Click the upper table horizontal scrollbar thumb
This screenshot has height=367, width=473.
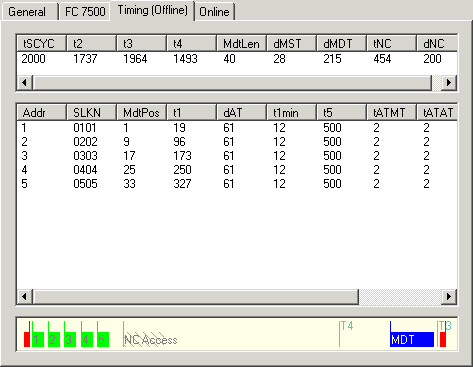click(232, 82)
